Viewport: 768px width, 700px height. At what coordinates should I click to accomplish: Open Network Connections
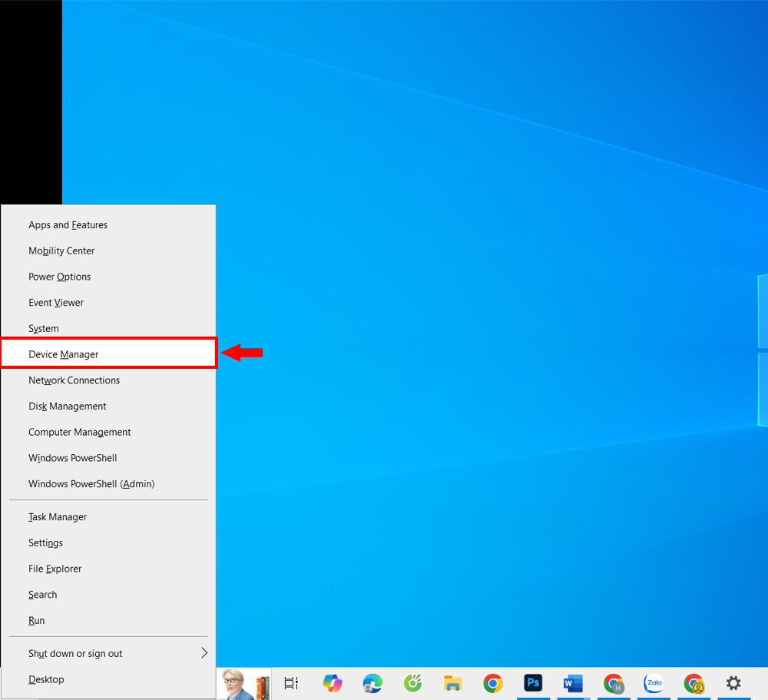(x=74, y=380)
